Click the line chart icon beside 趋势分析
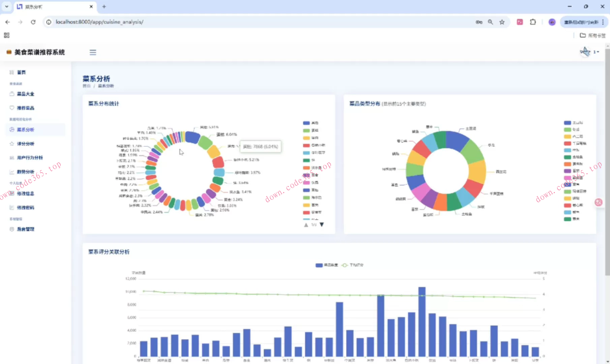This screenshot has height=364, width=610. (12, 172)
